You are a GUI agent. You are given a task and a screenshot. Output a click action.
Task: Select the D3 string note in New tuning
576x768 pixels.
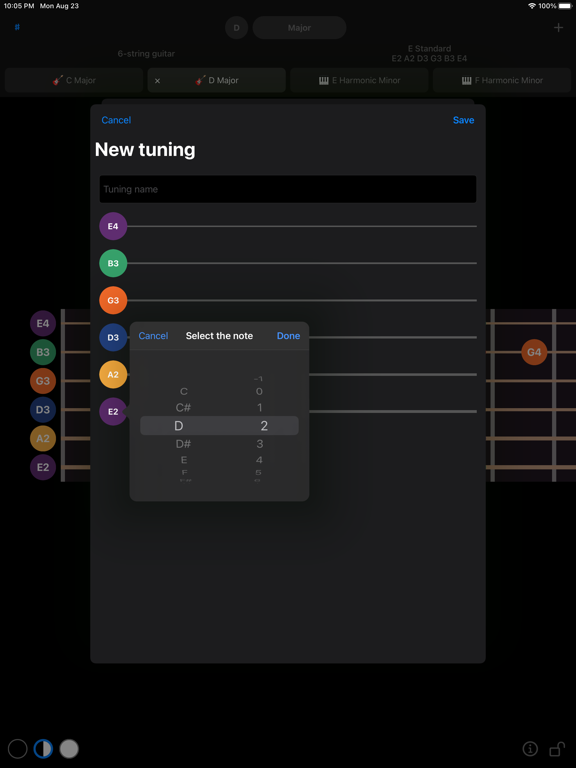pos(113,337)
